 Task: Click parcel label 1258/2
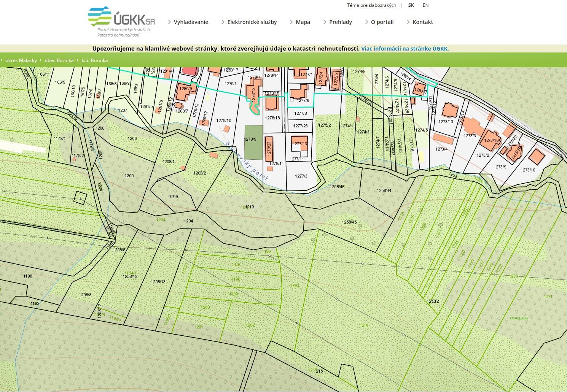(x=433, y=301)
